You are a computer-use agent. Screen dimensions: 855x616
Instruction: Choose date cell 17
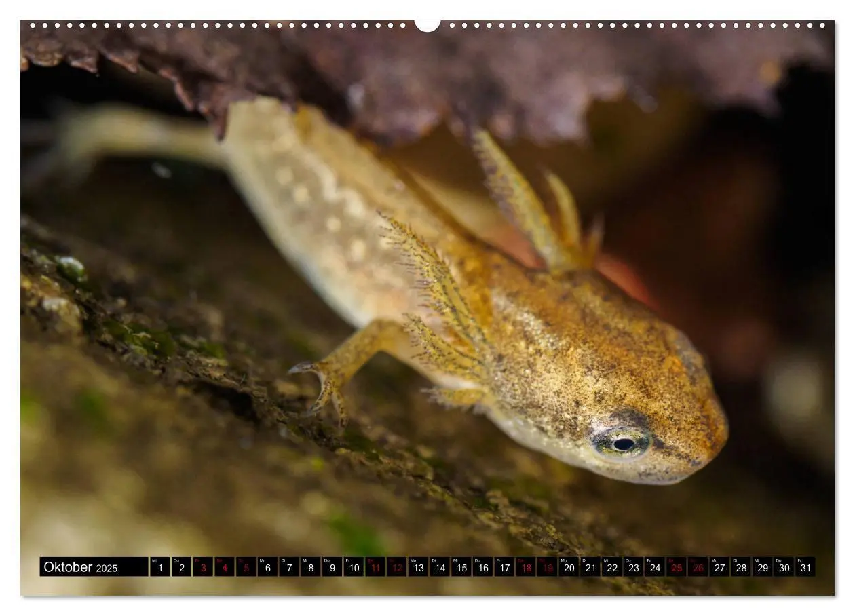[503, 567]
